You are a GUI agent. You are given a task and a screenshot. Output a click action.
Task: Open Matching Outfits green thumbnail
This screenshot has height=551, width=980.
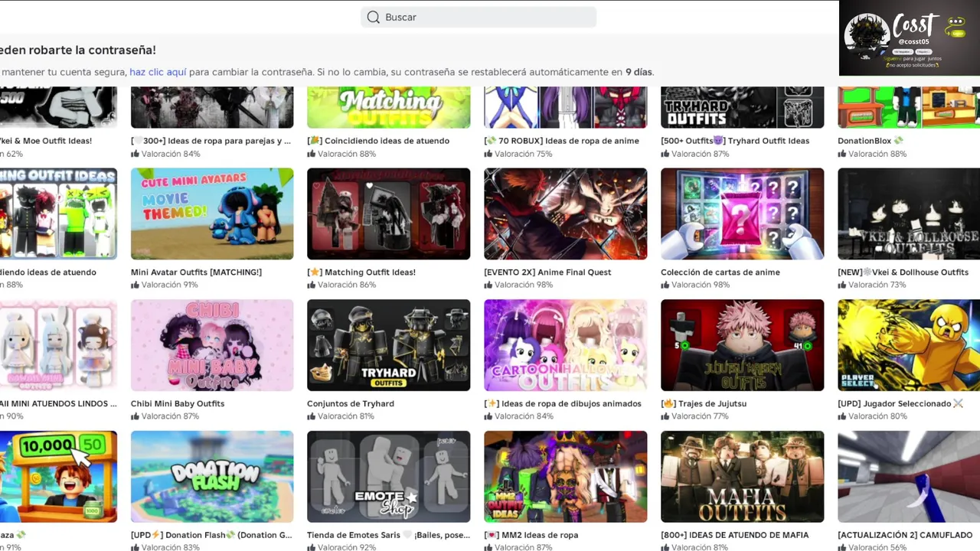(389, 107)
